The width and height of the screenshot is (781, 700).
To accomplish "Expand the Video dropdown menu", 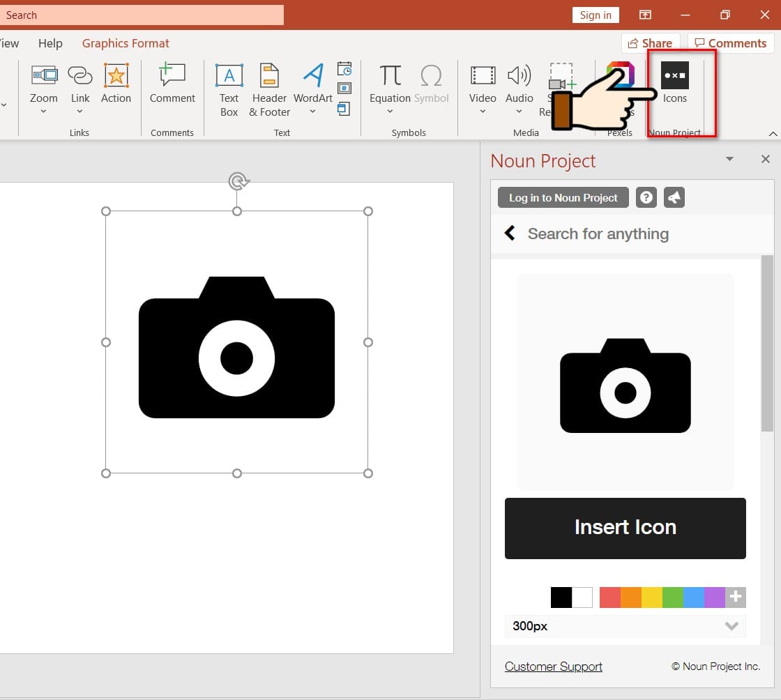I will pyautogui.click(x=483, y=112).
